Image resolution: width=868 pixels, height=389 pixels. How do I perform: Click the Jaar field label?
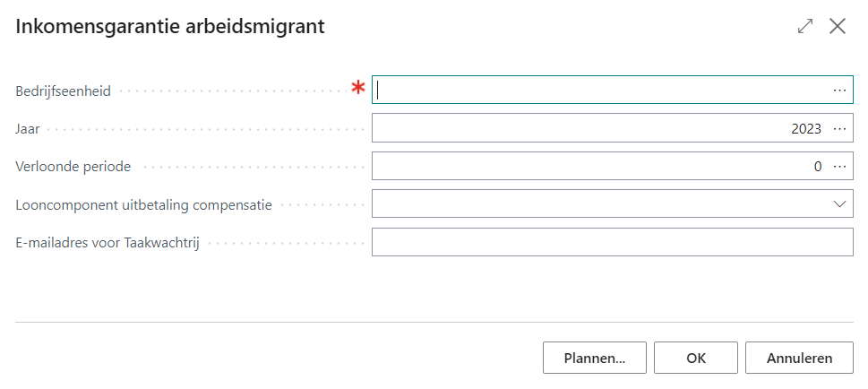(29, 129)
